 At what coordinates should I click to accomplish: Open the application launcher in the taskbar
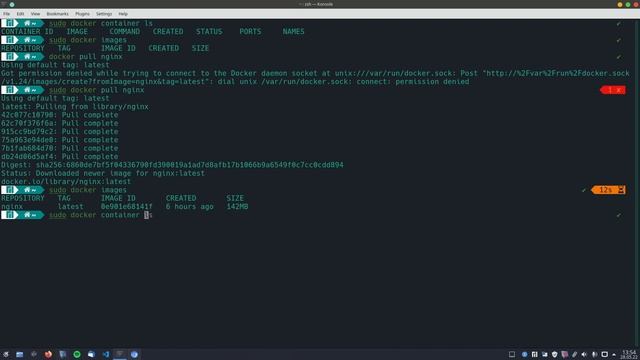tap(6, 354)
